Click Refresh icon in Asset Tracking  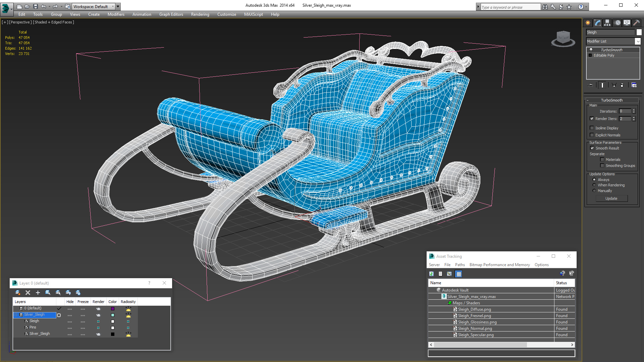[x=432, y=274]
